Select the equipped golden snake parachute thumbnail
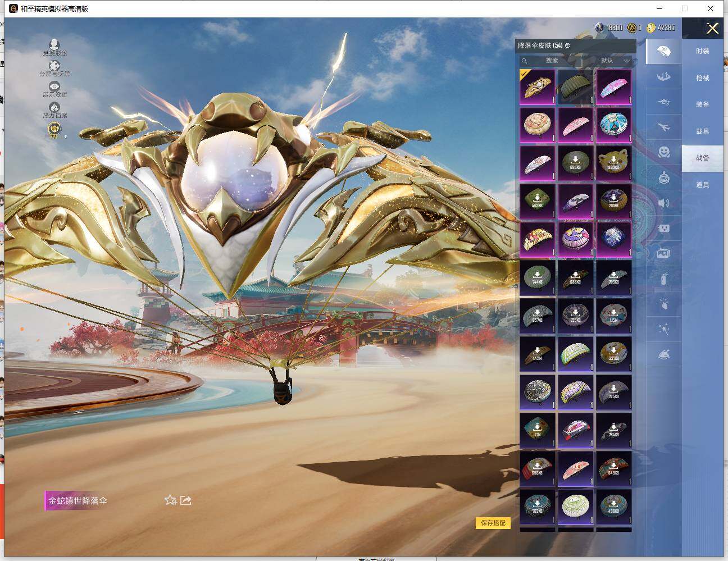 (538, 86)
